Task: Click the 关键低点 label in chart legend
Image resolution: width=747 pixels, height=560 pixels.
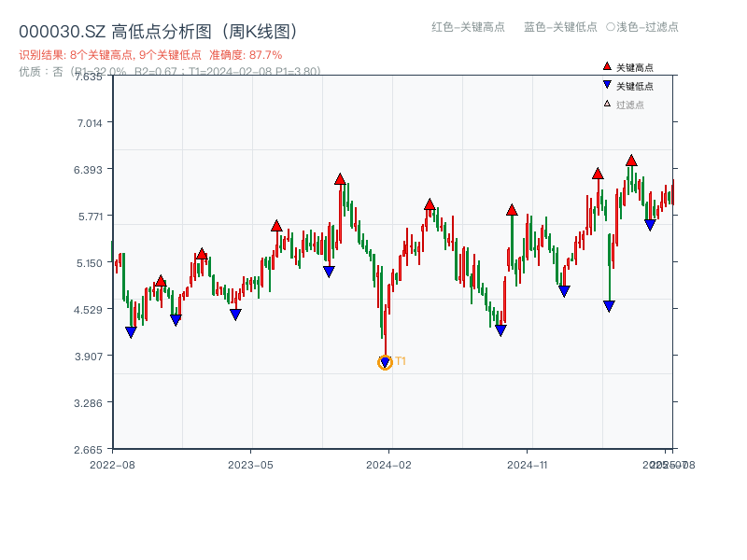Action: coord(635,86)
